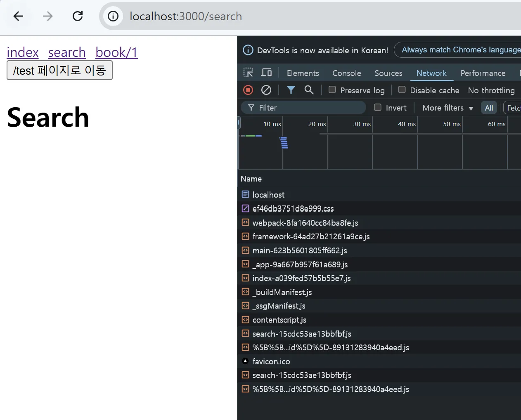Viewport: 521px width, 420px height.
Task: Click the script icon beside index-a039fed57b5b55e7.js
Action: point(245,278)
